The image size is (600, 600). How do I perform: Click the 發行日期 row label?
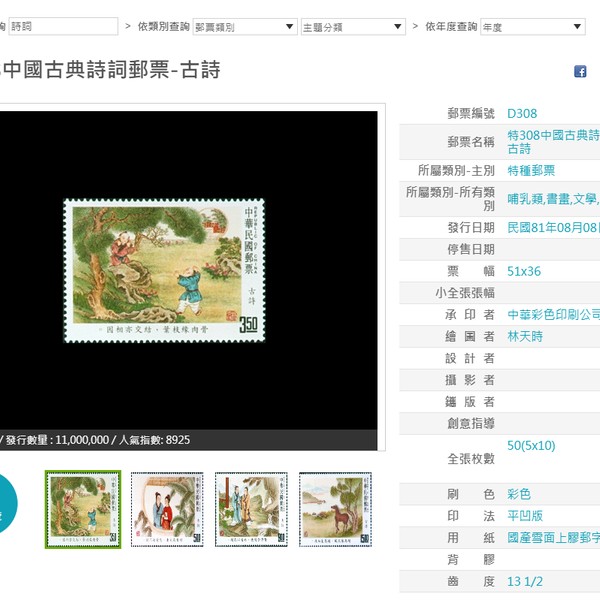[x=471, y=228]
